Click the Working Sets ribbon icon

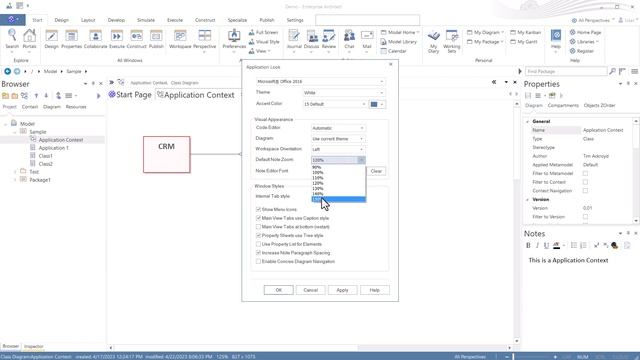[x=451, y=41]
